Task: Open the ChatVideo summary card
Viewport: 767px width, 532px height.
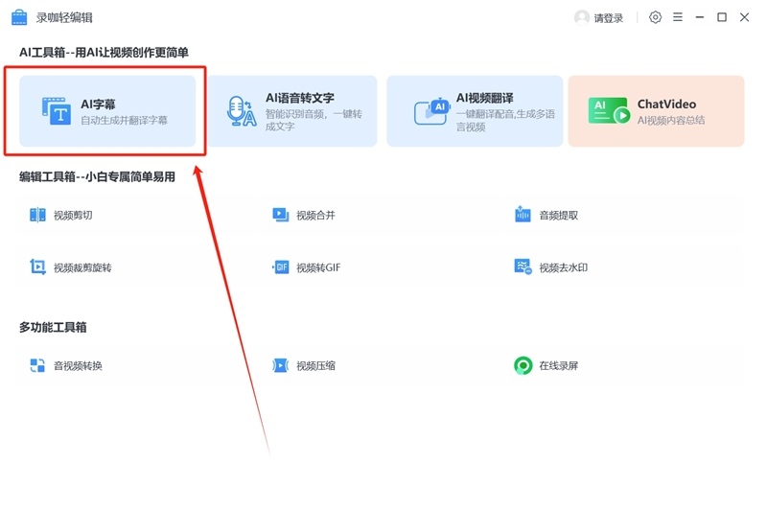Action: click(656, 111)
